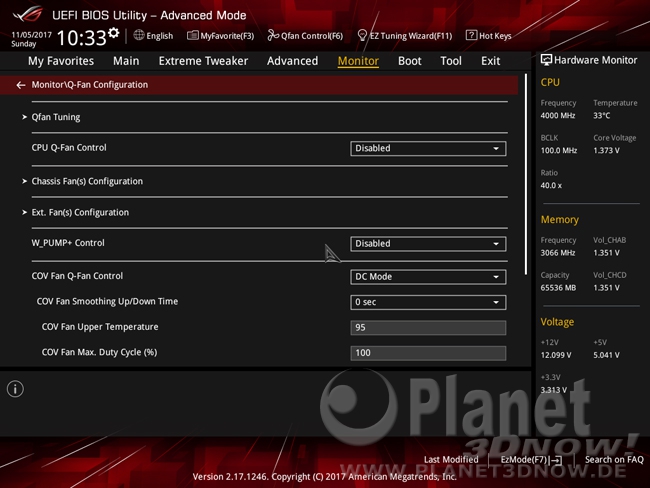
Task: Click the EzMode(F7) label
Action: tap(524, 459)
